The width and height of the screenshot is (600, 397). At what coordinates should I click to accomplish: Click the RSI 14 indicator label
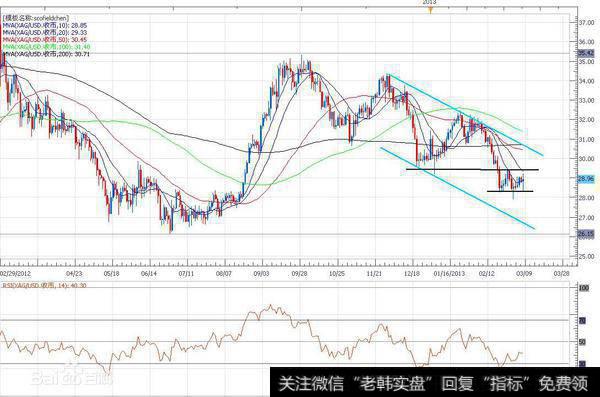(45, 285)
